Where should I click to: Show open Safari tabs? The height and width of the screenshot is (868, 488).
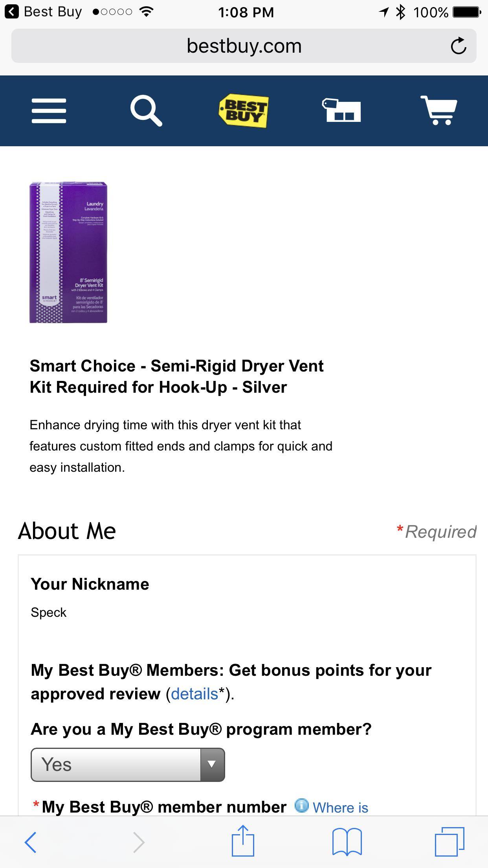click(449, 842)
